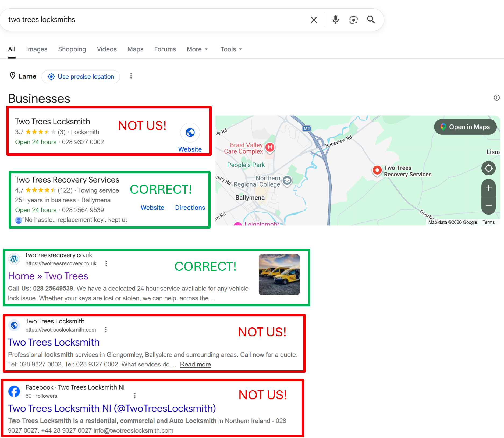
Task: Click Read more on the locksmith snippet
Action: pos(196,364)
